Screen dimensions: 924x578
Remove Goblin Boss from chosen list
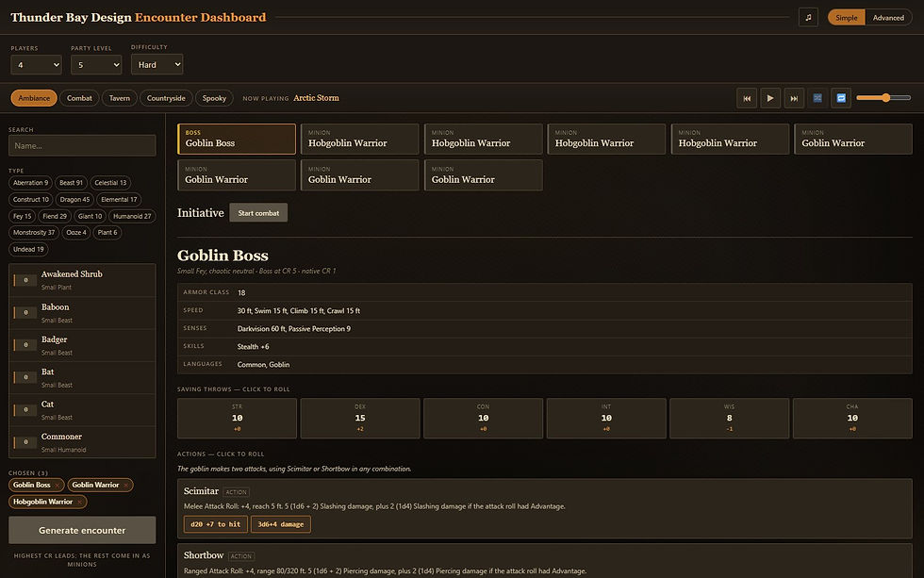point(58,486)
